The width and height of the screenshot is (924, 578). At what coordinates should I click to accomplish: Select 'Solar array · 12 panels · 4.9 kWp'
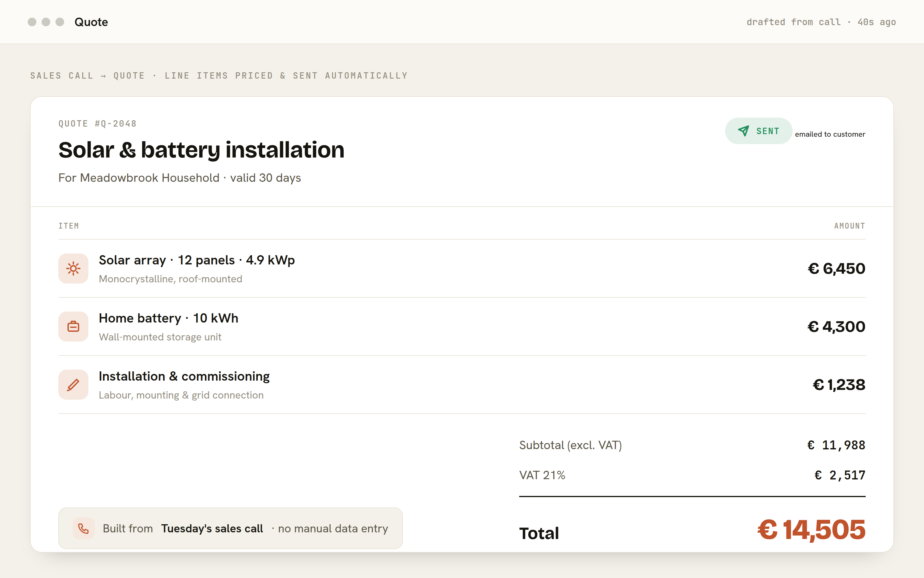[x=197, y=260]
